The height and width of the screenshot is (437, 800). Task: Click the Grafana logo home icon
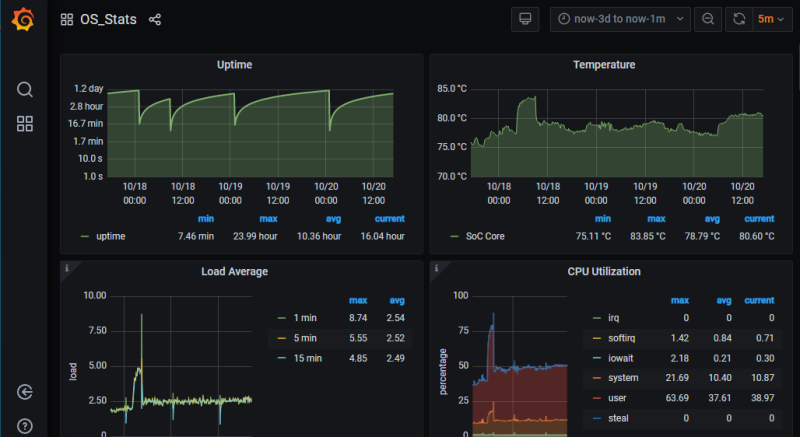(24, 20)
